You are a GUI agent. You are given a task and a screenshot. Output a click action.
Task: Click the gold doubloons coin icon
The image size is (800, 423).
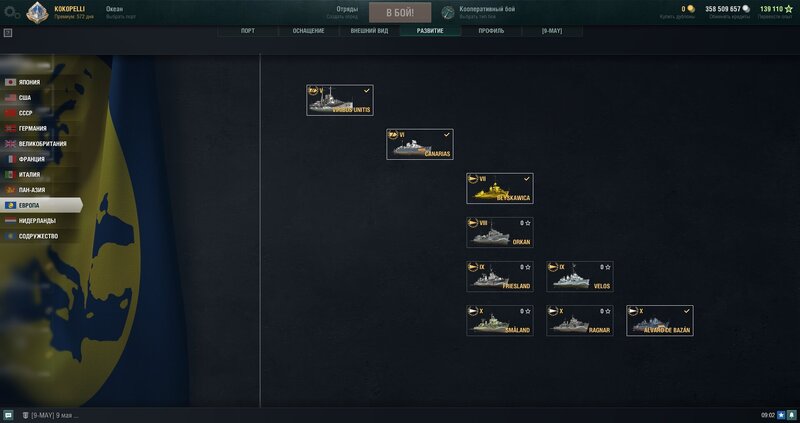point(691,9)
